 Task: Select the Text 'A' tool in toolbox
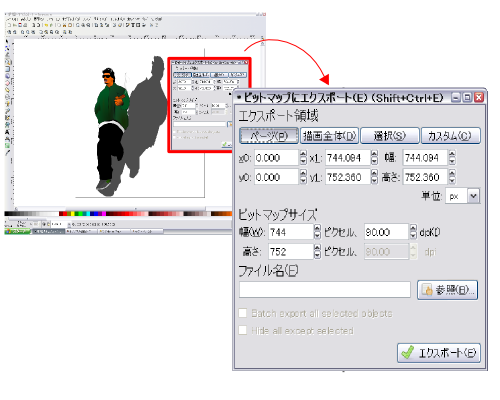pos(7,132)
